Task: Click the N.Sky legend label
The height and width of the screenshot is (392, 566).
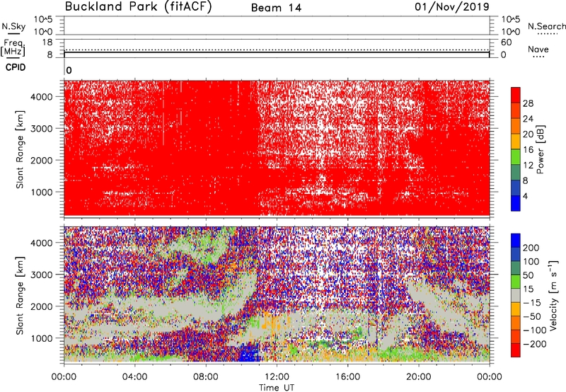Action: [13, 26]
